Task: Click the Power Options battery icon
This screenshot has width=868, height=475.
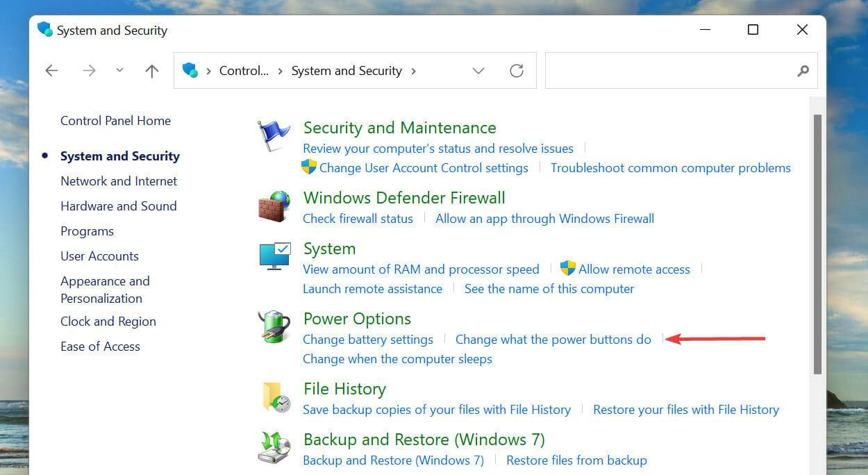Action: [274, 327]
